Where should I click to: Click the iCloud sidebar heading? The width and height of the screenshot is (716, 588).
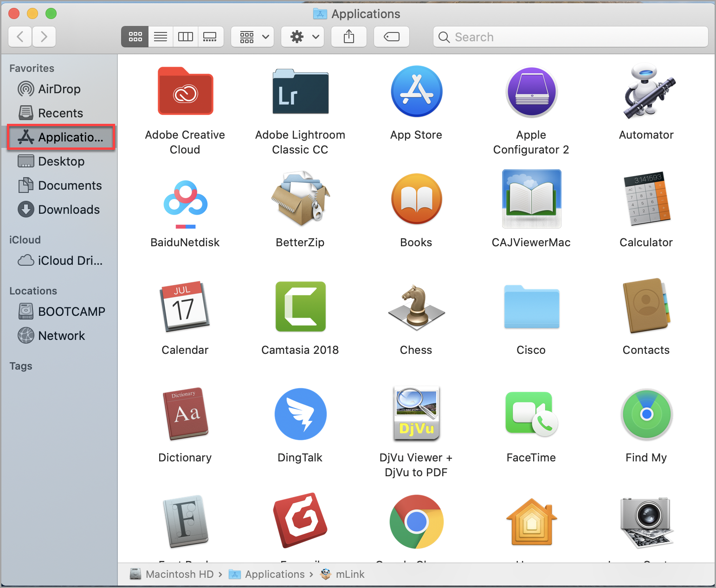point(25,240)
